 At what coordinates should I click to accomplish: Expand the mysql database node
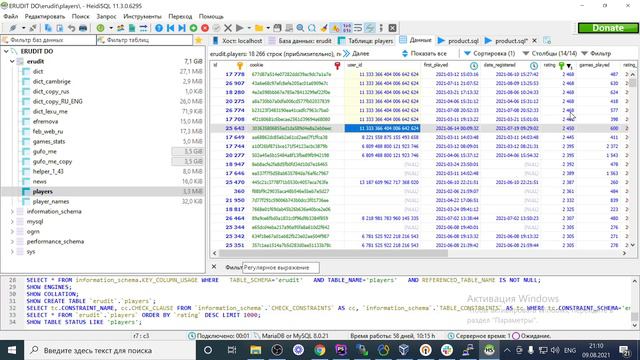[12, 222]
